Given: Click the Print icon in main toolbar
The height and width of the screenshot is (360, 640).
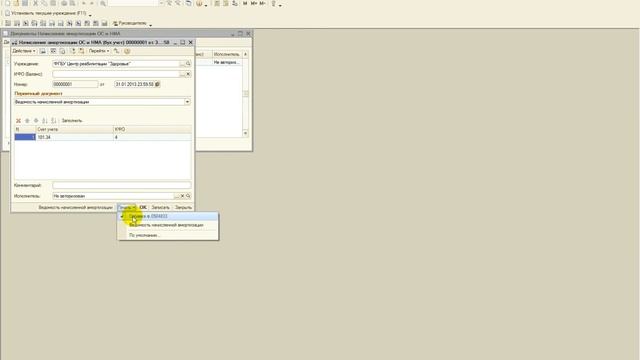Looking at the screenshot, I should click(x=64, y=3).
